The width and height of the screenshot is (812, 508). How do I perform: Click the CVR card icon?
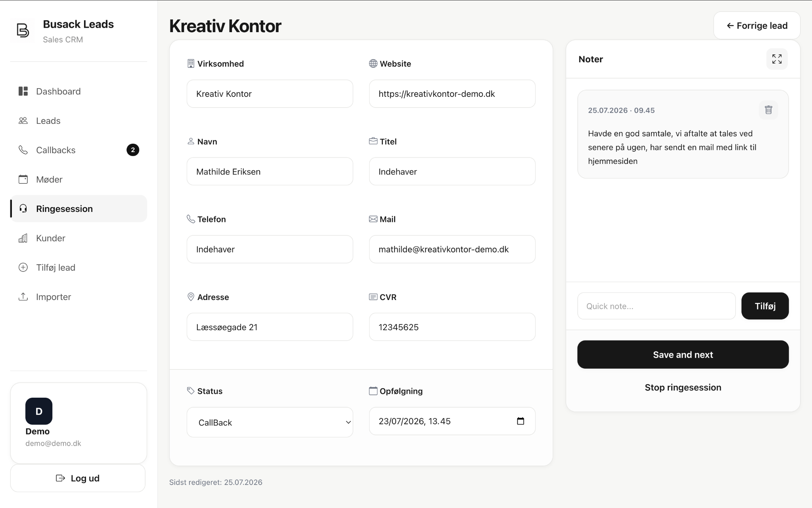373,297
